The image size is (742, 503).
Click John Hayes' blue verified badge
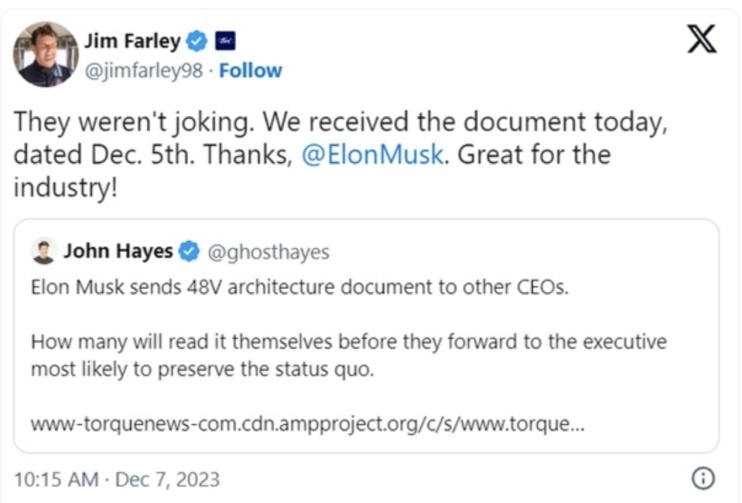[188, 251]
